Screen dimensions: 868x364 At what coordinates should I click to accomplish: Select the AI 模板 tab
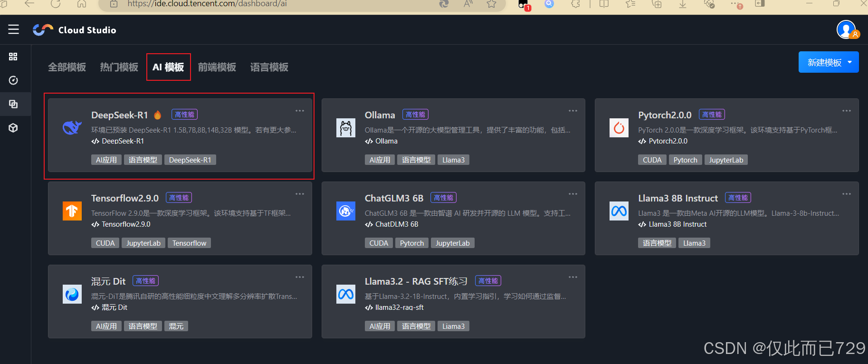168,67
